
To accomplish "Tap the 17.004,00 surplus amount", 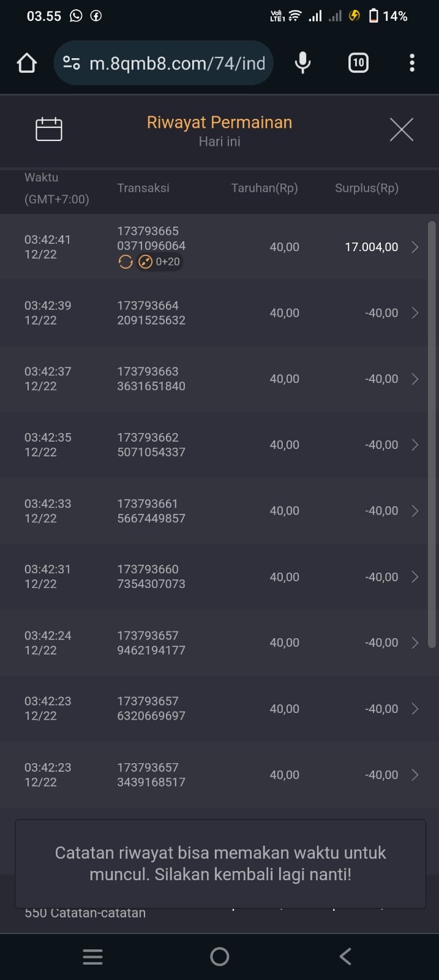I will (371, 247).
